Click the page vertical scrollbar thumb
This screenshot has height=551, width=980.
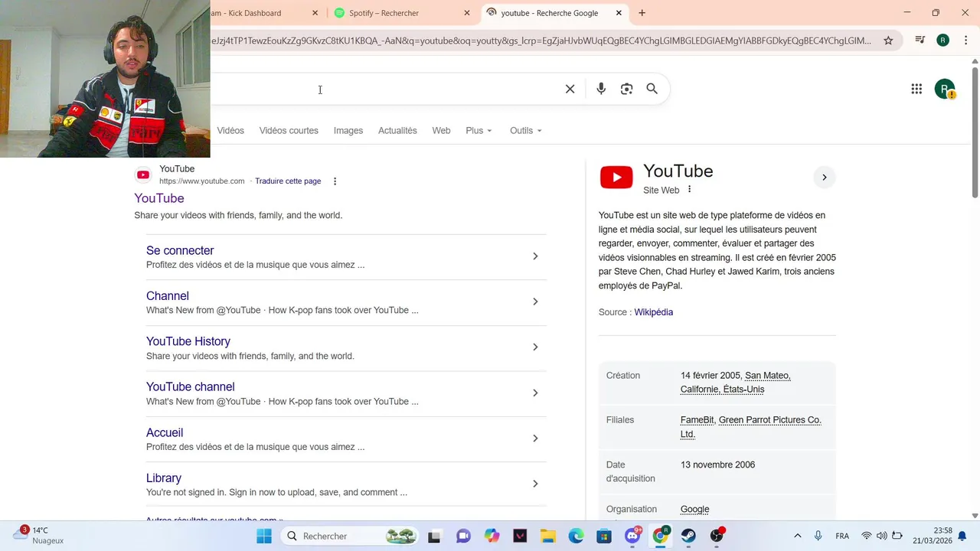pyautogui.click(x=975, y=134)
